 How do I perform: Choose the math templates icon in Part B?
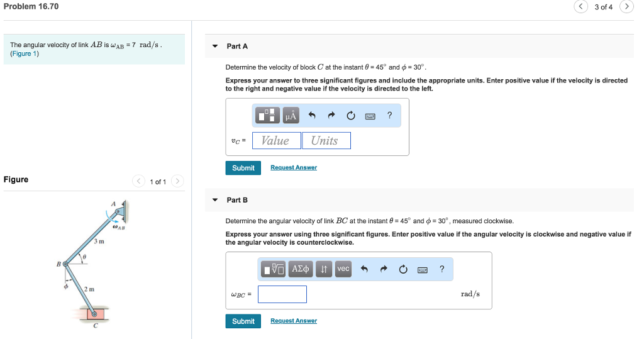(273, 269)
